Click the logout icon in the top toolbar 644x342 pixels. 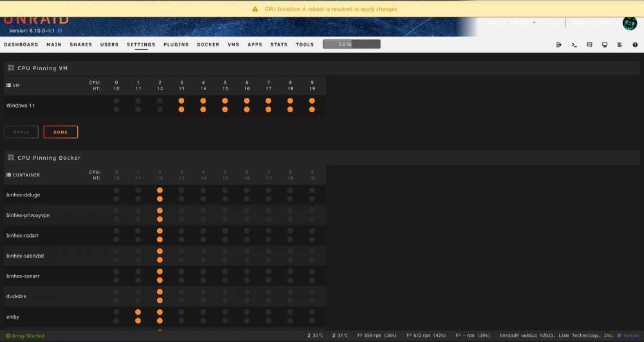[559, 44]
